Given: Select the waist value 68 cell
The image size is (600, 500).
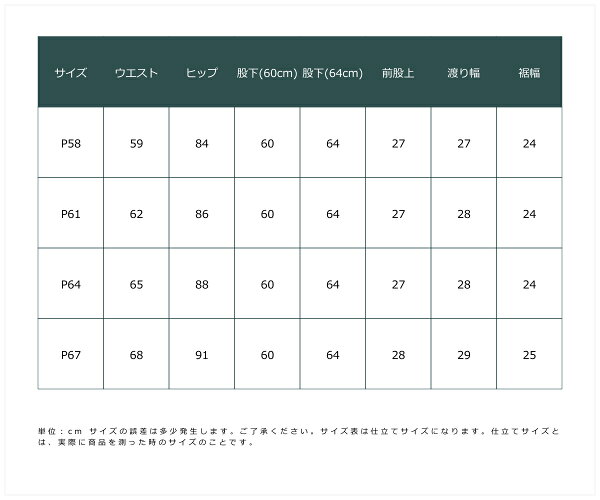Looking at the screenshot, I should [136, 354].
